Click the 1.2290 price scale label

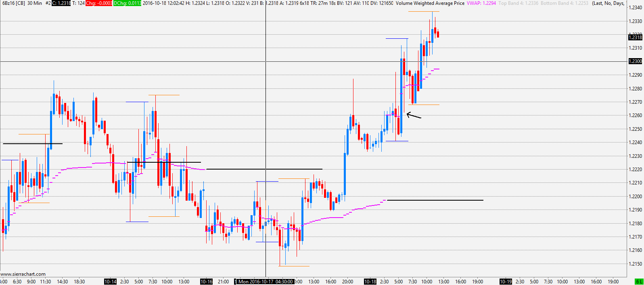coord(636,75)
